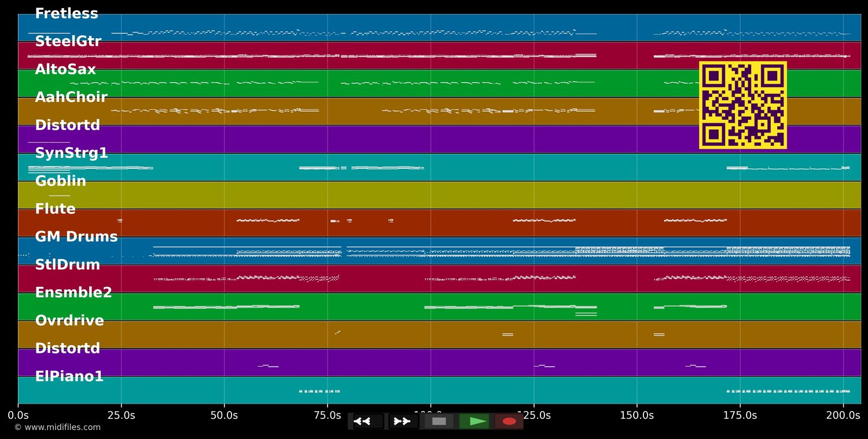Select the Fretless track label
This screenshot has height=439, width=868.
coord(67,14)
